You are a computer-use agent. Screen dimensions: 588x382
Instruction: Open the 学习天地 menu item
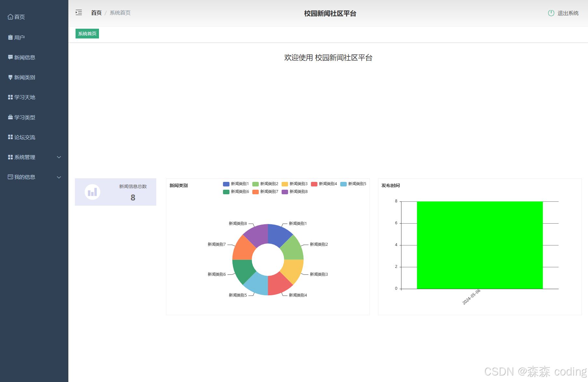pos(34,97)
